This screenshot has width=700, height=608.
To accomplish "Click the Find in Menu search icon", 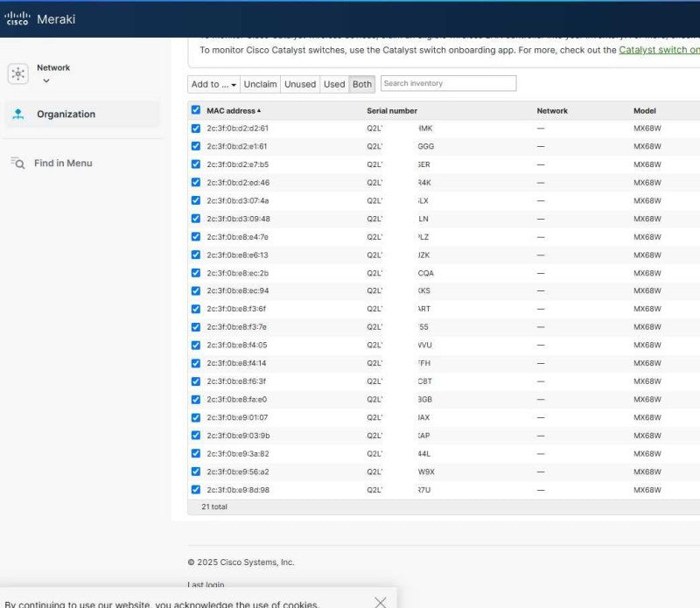I will [x=17, y=164].
